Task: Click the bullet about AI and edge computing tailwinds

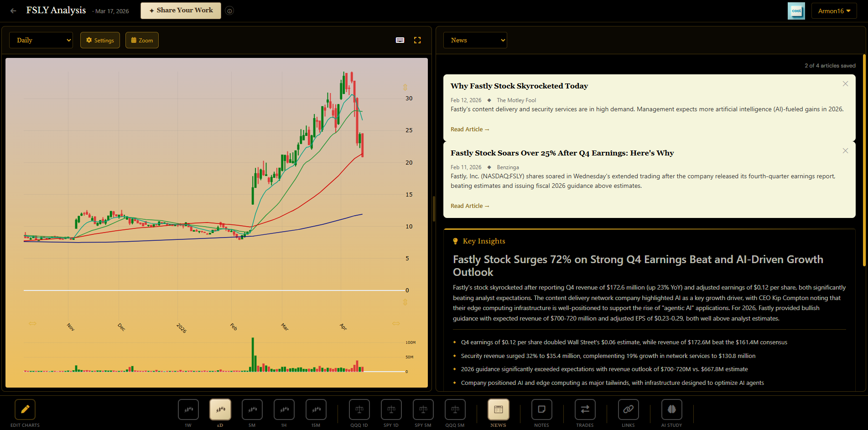Action: pos(612,383)
